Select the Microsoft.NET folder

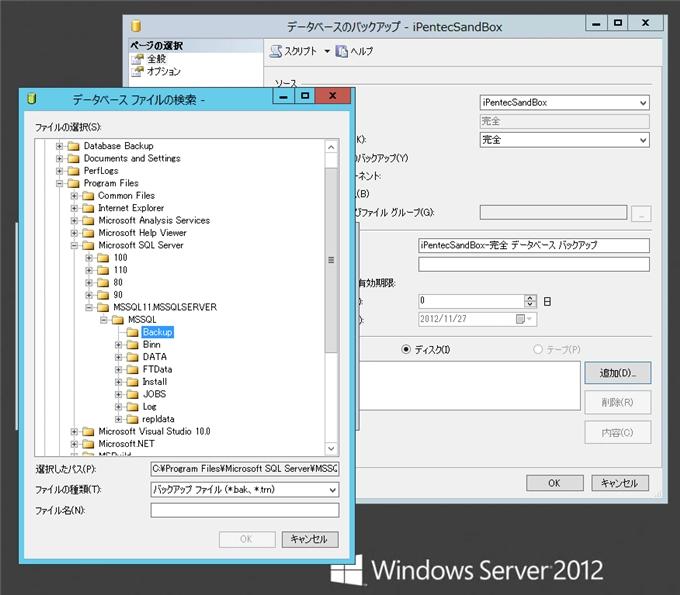click(126, 444)
